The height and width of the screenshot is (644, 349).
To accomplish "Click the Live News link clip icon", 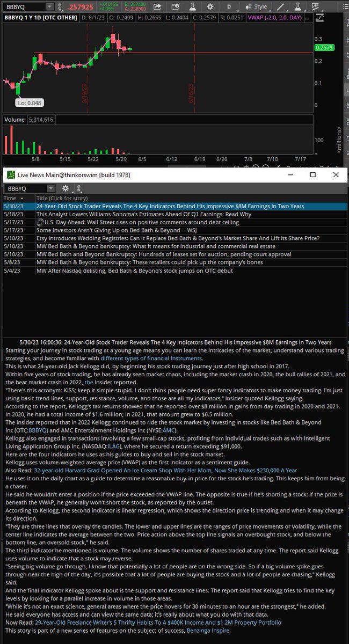I will (79, 188).
